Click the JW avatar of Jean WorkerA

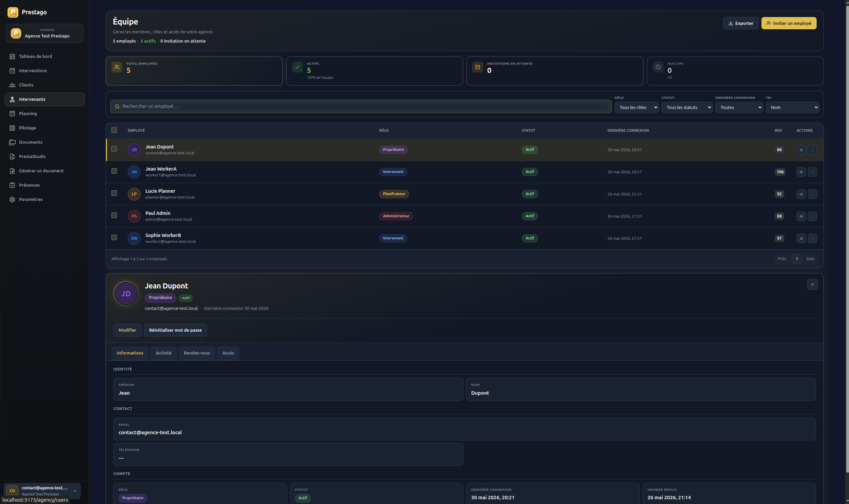tap(134, 172)
